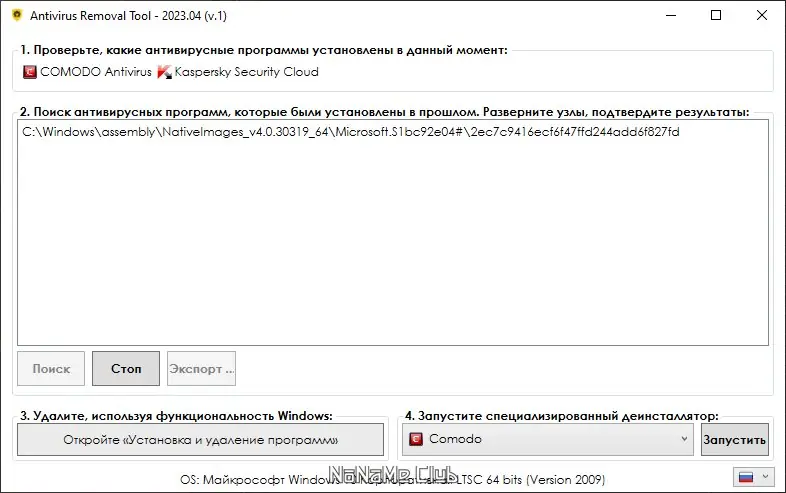Open the language selector dropdown arrow

(765, 476)
